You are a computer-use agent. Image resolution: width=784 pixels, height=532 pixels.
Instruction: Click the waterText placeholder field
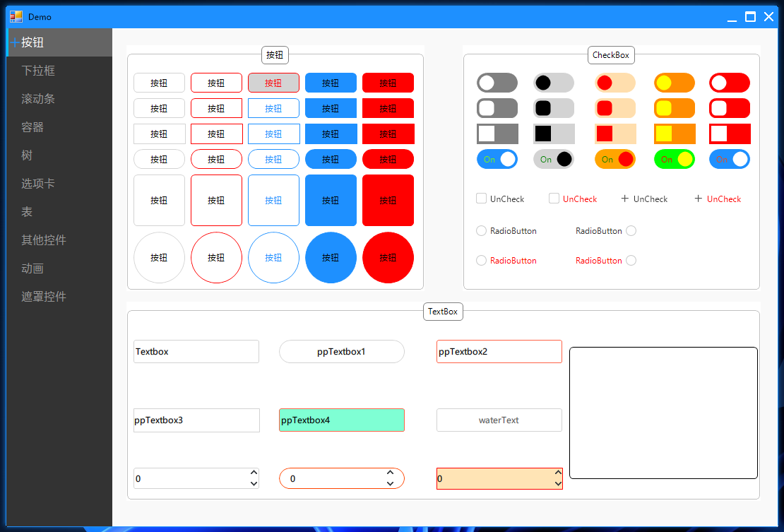pos(499,420)
